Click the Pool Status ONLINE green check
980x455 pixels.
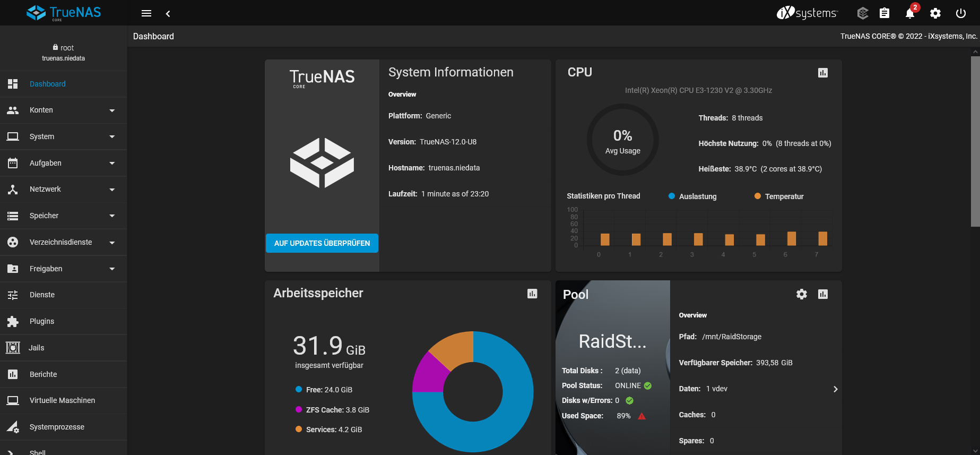click(648, 385)
